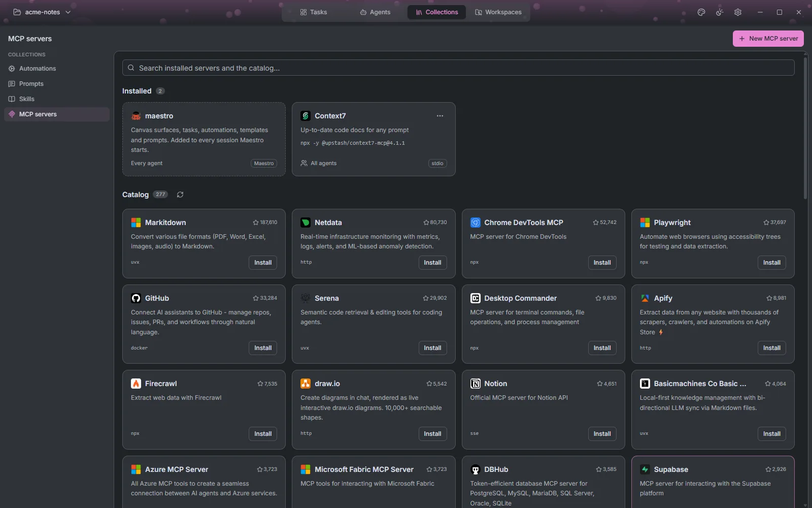Image resolution: width=812 pixels, height=508 pixels.
Task: Click the Markitdown logo icon
Action: pos(136,223)
